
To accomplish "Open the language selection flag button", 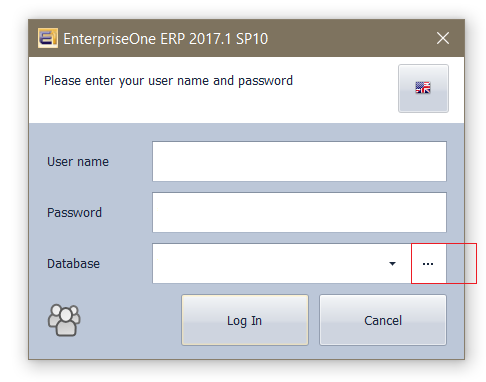I will coord(423,88).
